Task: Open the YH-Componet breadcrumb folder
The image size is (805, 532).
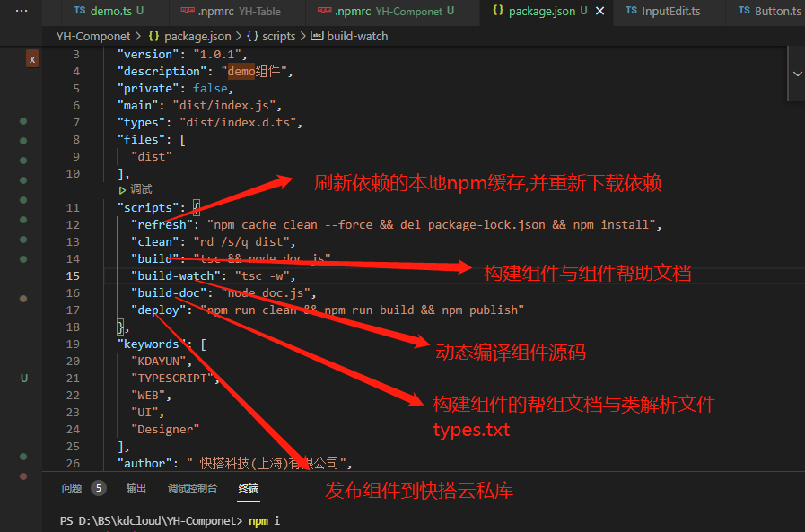Action: point(92,37)
